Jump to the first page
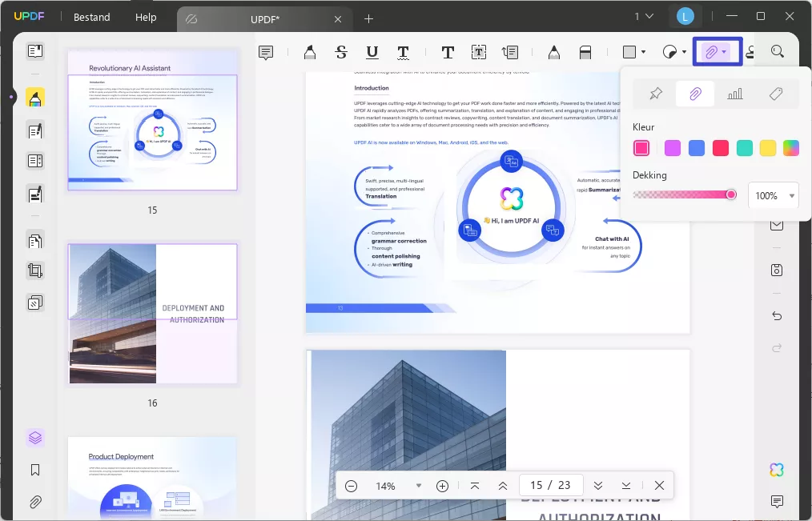Viewport: 812px width, 521px height. (x=474, y=486)
